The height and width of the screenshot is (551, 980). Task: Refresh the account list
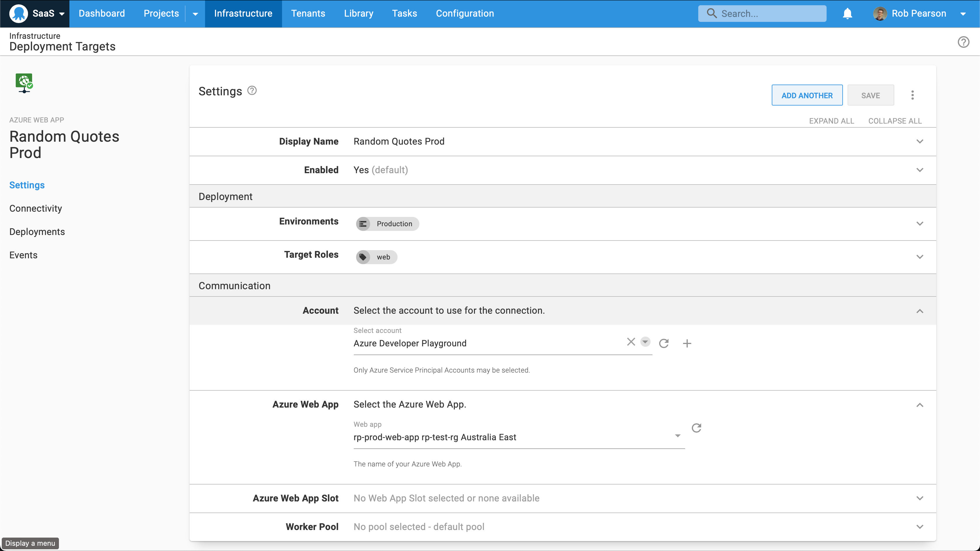pos(664,343)
